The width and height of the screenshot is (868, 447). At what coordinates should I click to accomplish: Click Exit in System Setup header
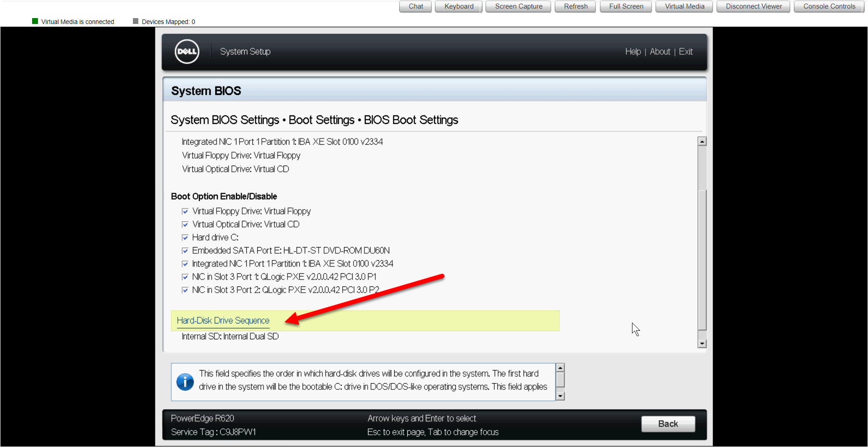coord(685,52)
